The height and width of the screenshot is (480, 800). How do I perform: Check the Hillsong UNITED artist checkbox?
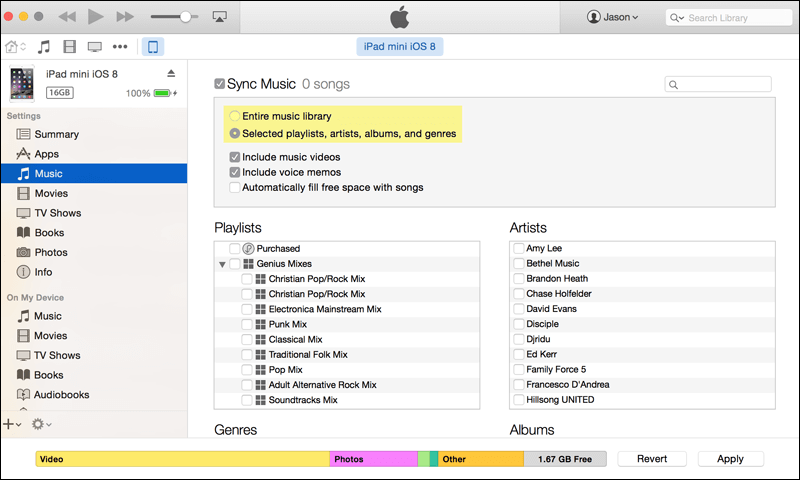(519, 399)
